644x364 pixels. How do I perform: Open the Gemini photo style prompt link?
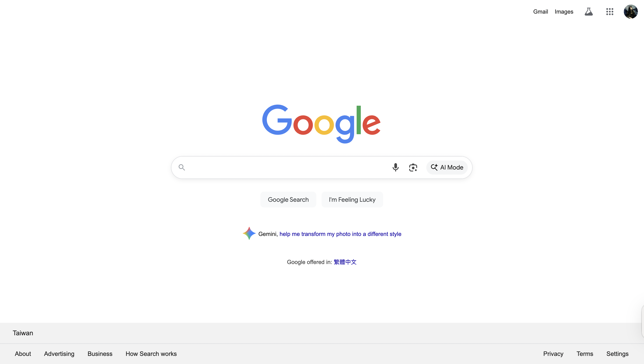(340, 234)
